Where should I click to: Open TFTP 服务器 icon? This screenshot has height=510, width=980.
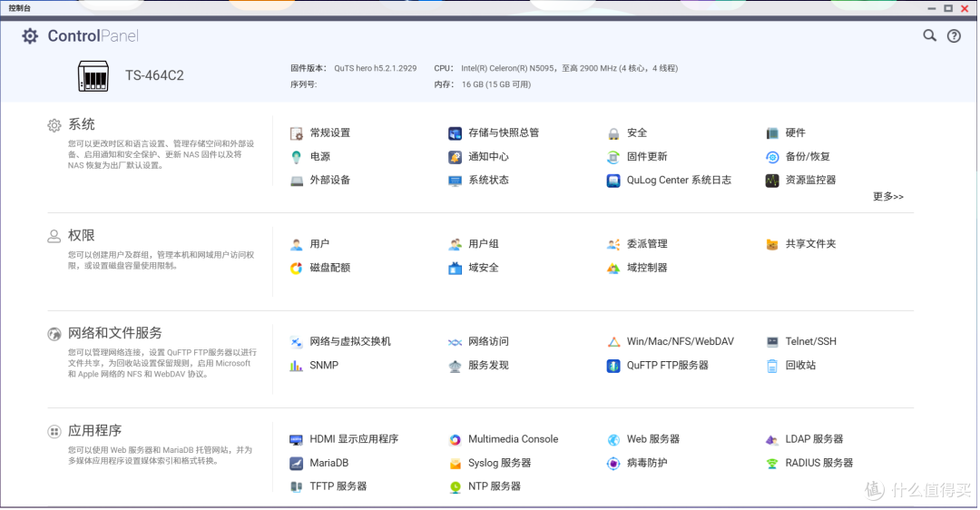pos(296,486)
